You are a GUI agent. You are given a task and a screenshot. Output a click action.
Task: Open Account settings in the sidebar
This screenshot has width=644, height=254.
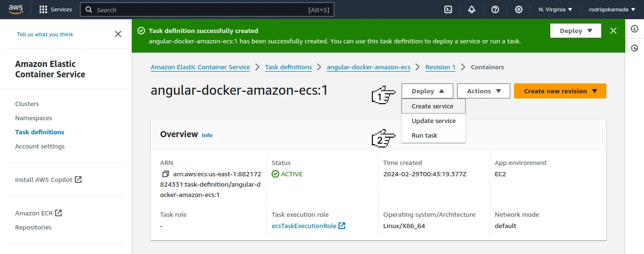[x=40, y=146]
